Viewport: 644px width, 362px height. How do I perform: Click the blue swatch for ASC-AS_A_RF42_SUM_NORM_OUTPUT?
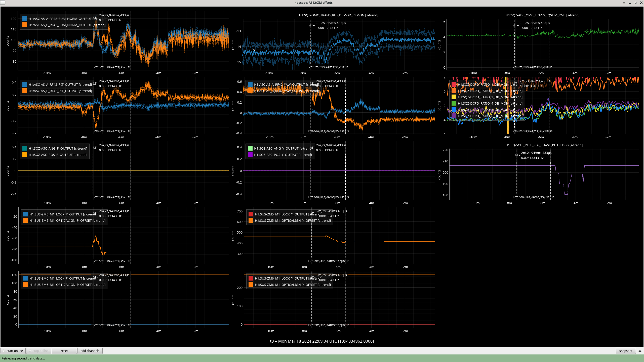click(x=25, y=19)
